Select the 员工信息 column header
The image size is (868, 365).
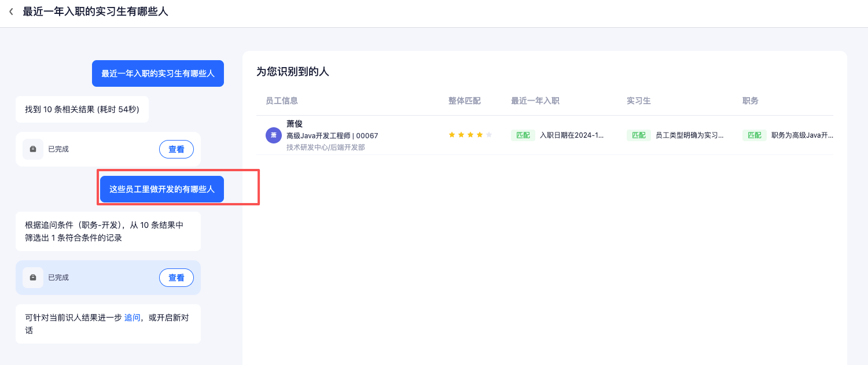tap(282, 101)
